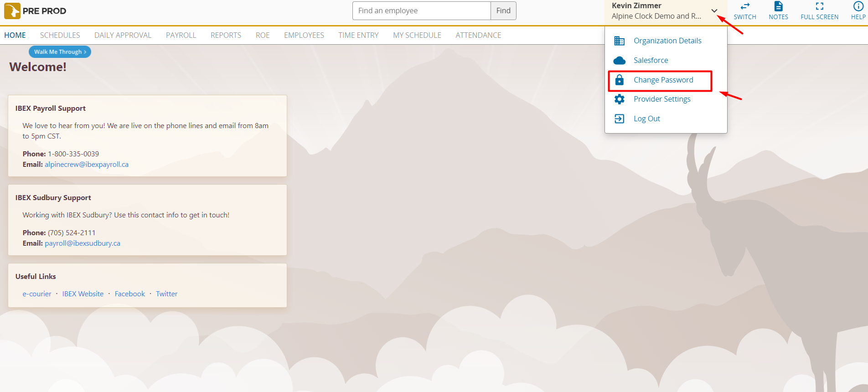Open the ROE tab

pos(263,35)
